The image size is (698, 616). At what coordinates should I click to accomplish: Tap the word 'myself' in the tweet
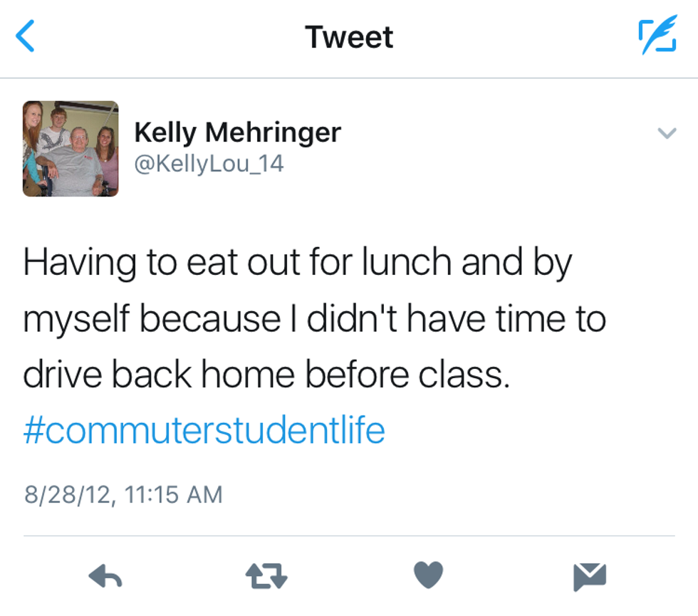point(76,320)
